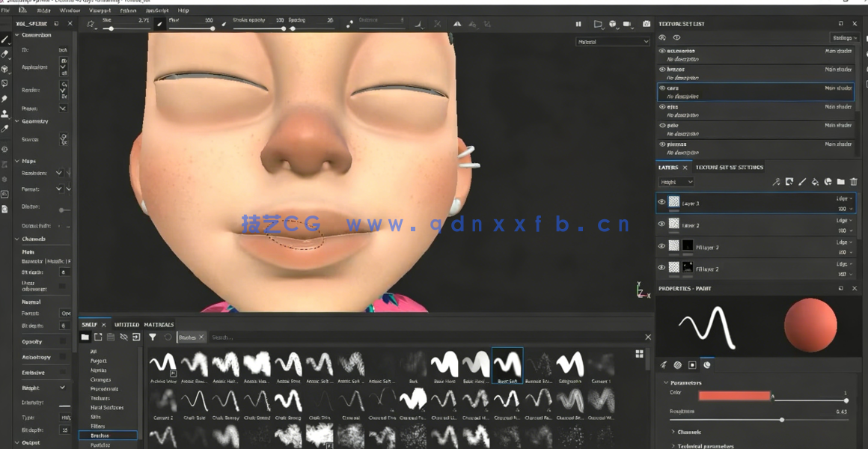Image resolution: width=868 pixels, height=449 pixels.
Task: Add a fill layer using the bucket icon
Action: [816, 182]
